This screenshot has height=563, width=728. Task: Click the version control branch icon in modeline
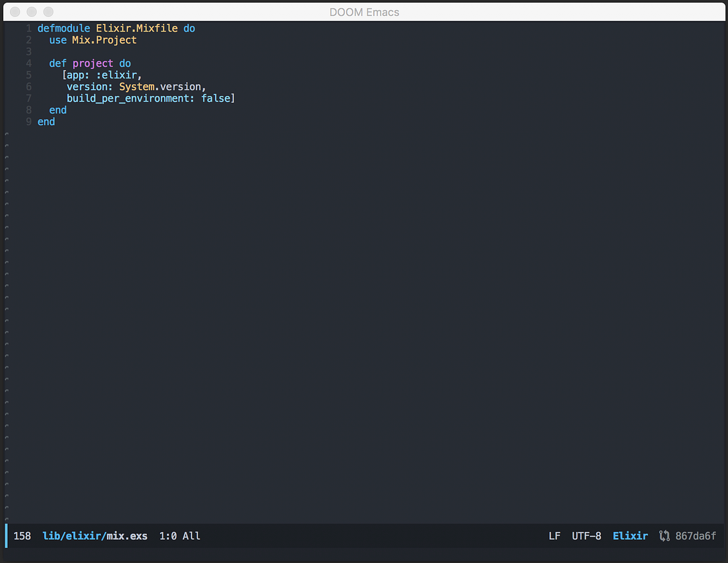664,536
